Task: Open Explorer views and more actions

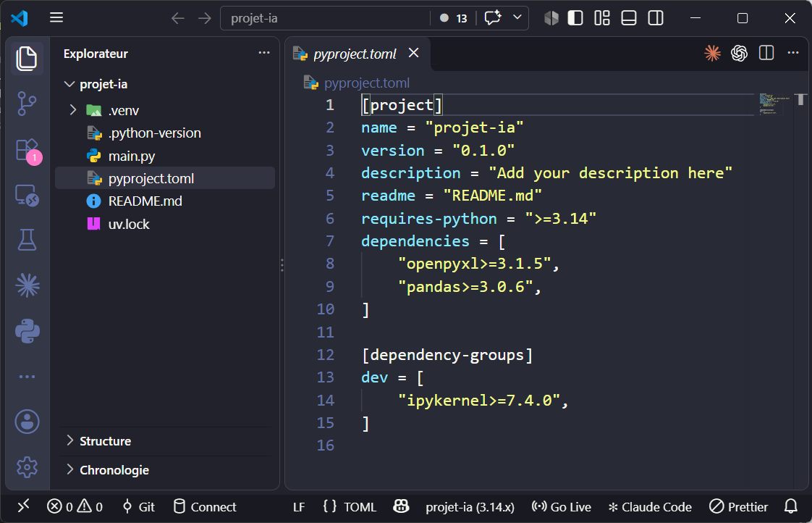Action: point(264,53)
